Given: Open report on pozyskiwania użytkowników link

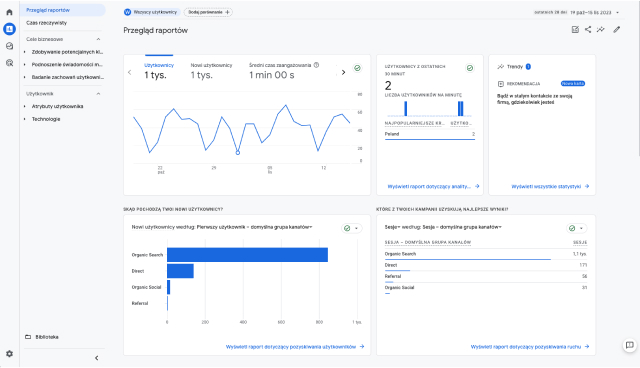Looking at the screenshot, I should [295, 347].
